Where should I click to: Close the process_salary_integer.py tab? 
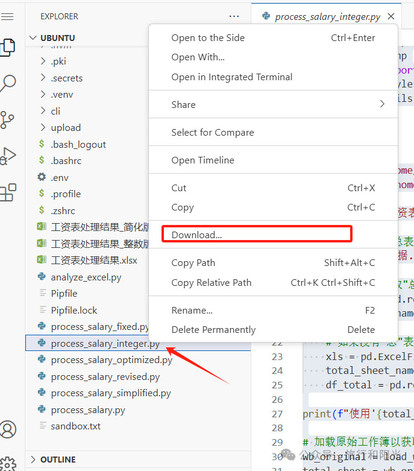click(391, 16)
